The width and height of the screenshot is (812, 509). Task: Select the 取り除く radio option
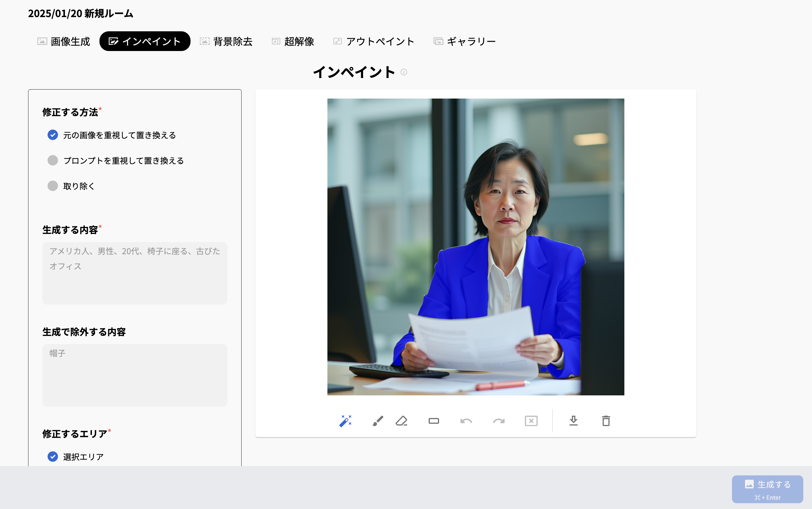pos(52,186)
